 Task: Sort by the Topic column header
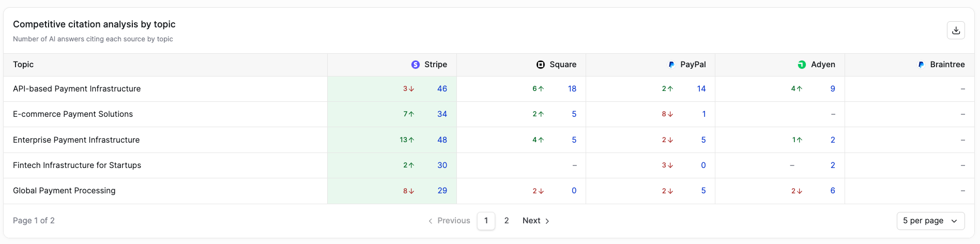click(23, 65)
